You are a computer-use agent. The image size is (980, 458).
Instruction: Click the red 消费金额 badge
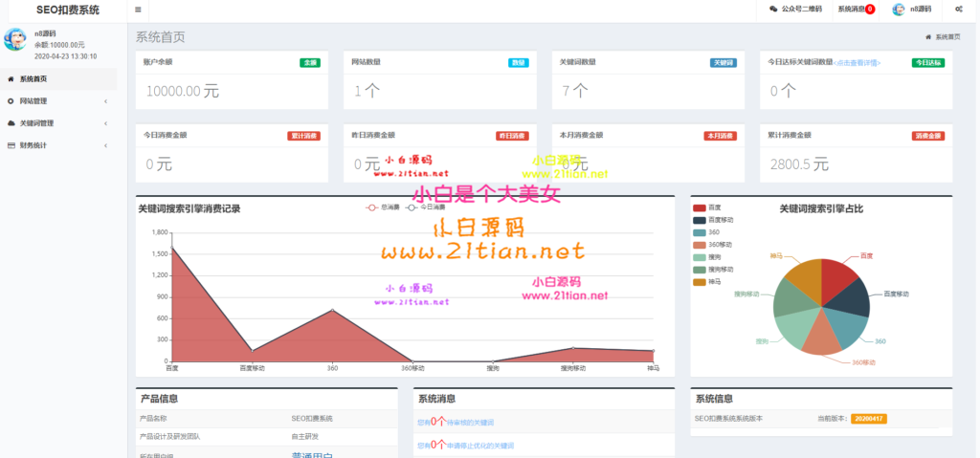[928, 136]
